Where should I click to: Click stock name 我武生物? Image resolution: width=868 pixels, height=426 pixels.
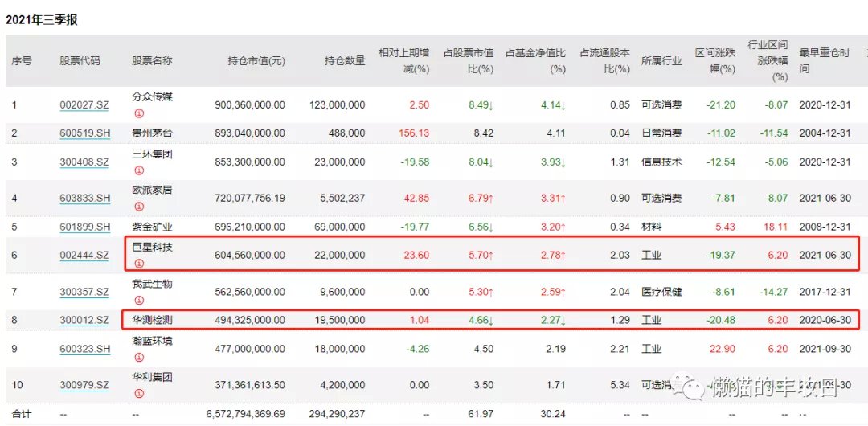pyautogui.click(x=152, y=285)
